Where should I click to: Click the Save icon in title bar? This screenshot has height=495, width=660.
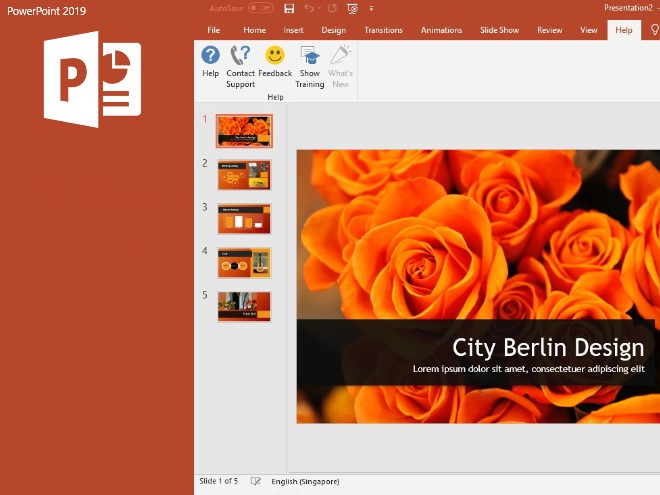[289, 8]
